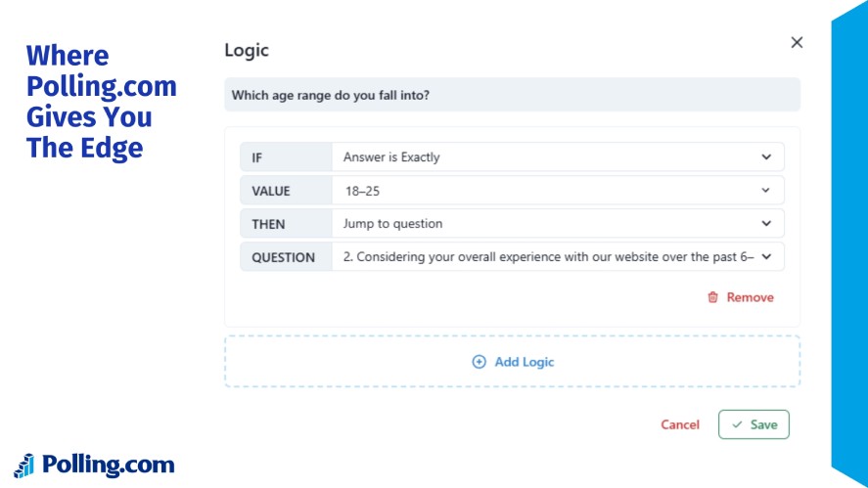
Task: Click the QUESTION label
Action: tap(284, 257)
